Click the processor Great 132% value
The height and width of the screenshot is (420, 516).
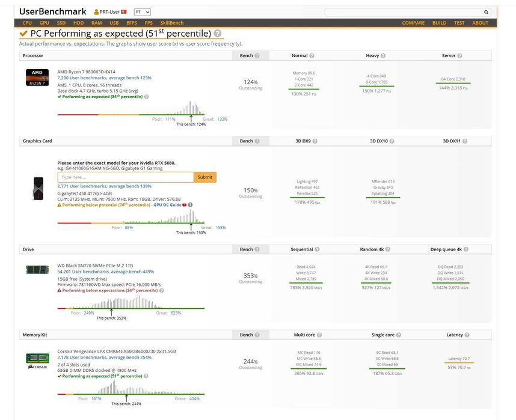click(x=222, y=119)
